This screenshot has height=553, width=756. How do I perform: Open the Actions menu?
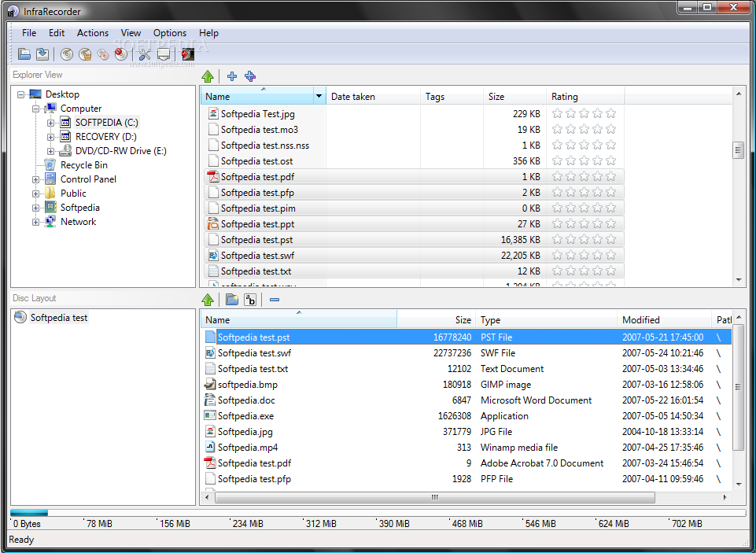pos(93,33)
